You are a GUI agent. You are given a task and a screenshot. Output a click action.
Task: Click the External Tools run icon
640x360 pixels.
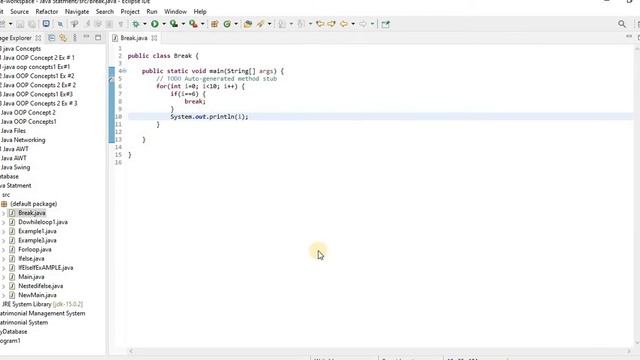coord(193,24)
